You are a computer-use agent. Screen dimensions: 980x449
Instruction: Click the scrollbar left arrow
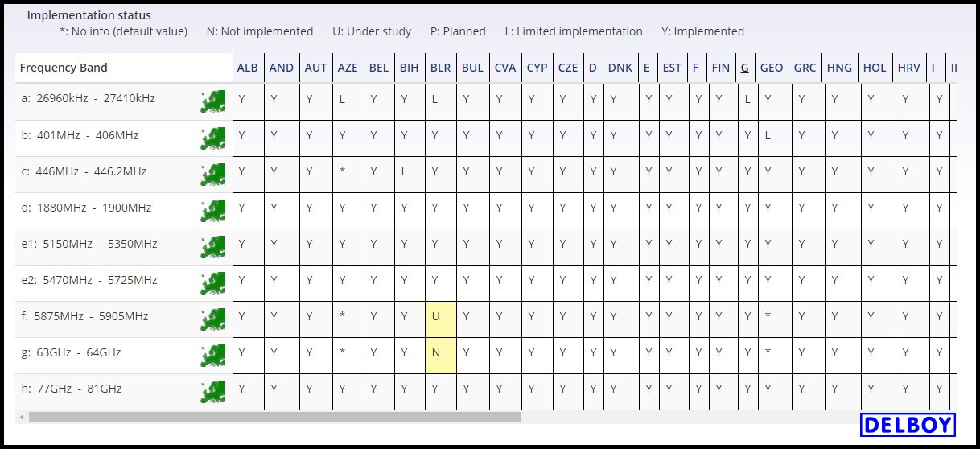tap(22, 418)
